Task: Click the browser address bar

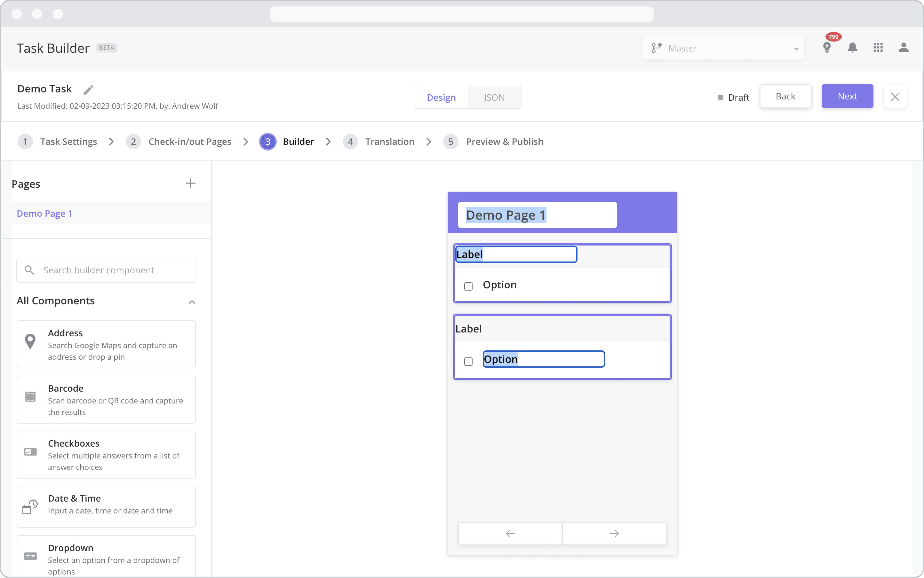Action: coord(462,14)
